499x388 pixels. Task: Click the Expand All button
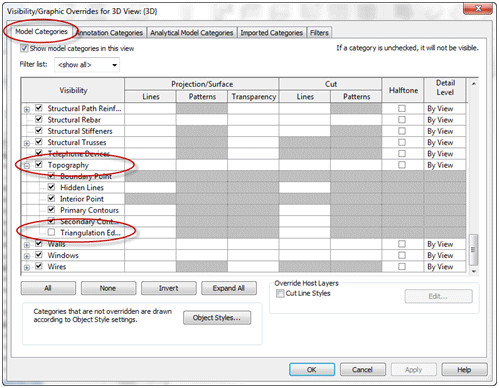click(x=229, y=288)
